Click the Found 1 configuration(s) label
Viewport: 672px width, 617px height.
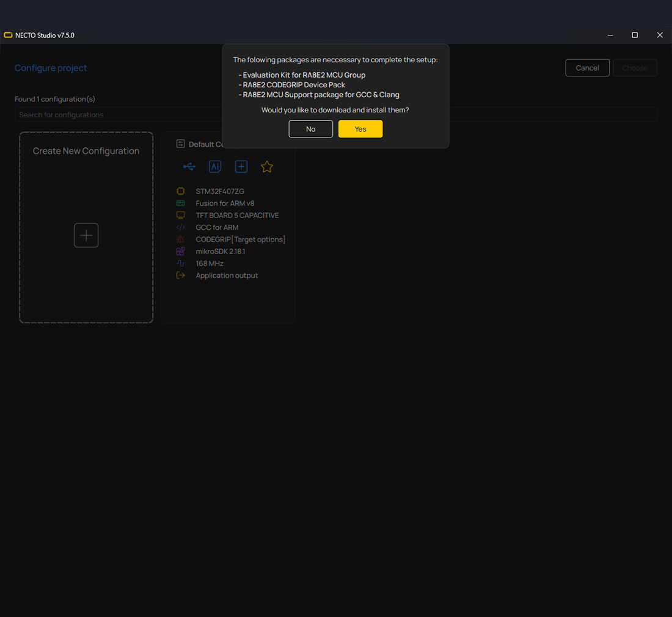55,99
